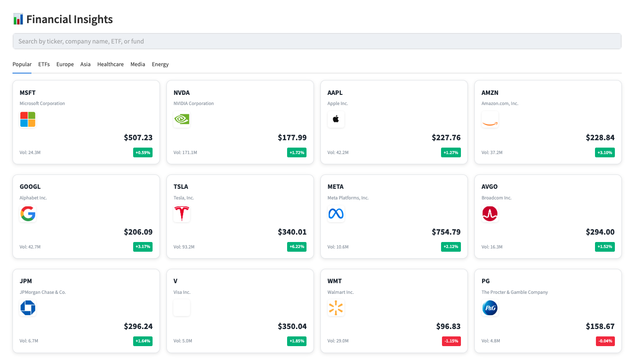Click the Vol: 93.2M text
This screenshot has width=644, height=360.
click(184, 247)
